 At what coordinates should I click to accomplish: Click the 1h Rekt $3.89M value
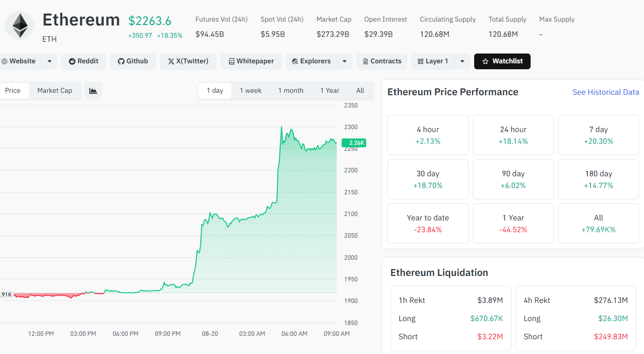490,300
